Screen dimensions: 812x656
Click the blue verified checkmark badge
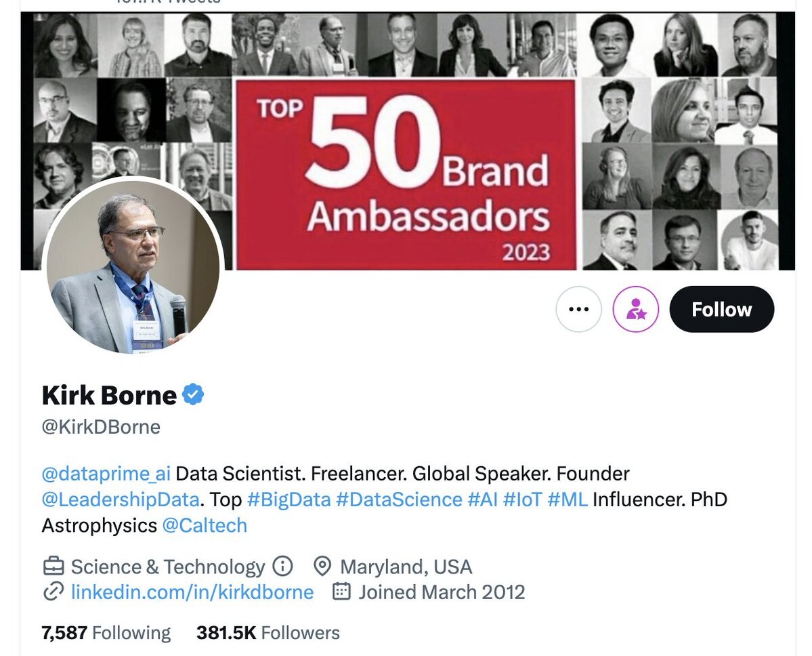point(193,394)
